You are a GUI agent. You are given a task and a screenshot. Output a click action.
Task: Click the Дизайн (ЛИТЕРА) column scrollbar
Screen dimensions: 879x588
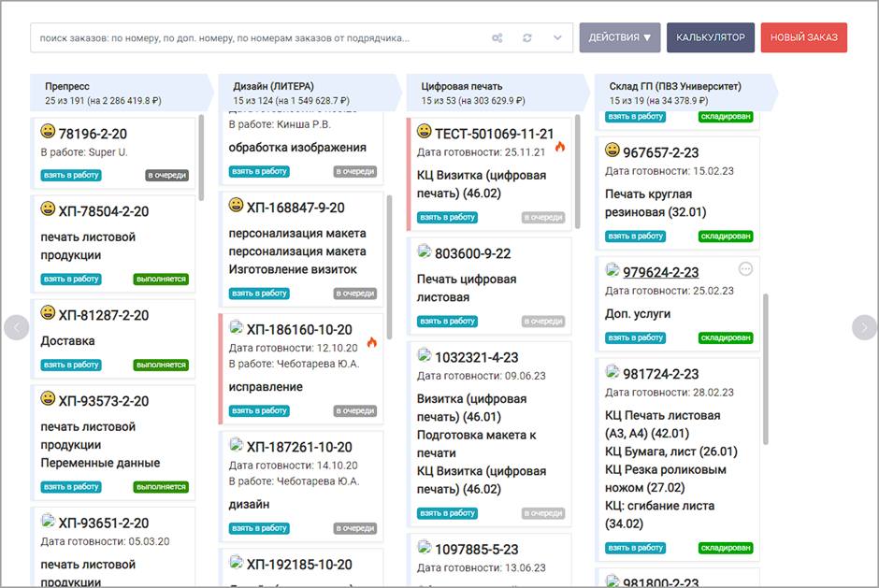pyautogui.click(x=390, y=266)
